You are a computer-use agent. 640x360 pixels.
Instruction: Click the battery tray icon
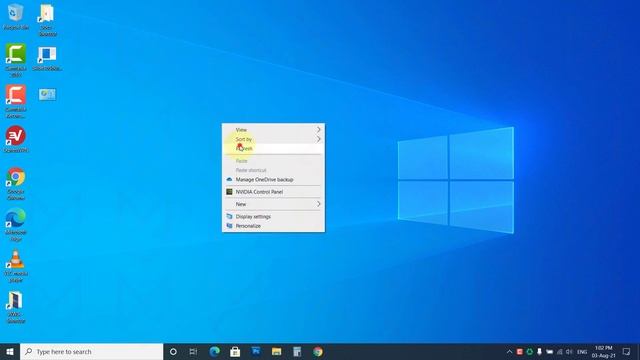click(549, 351)
